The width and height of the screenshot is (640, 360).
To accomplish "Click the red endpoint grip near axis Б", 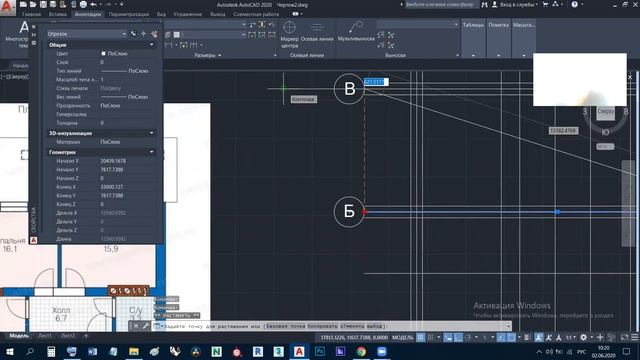I will [x=364, y=212].
